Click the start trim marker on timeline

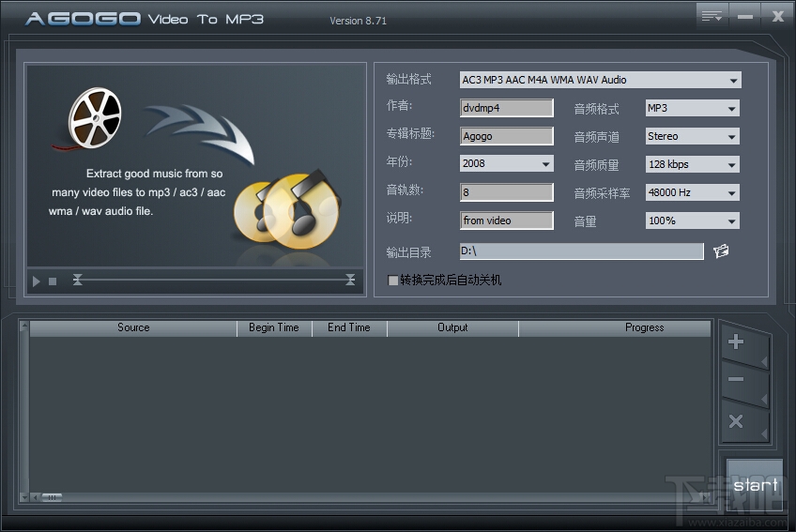(77, 280)
